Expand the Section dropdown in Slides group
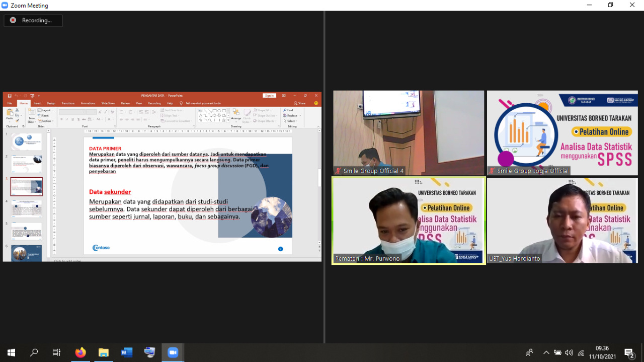Image resolution: width=644 pixels, height=362 pixels. point(46,121)
